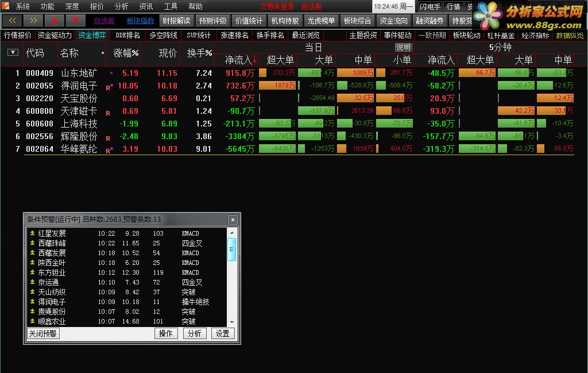Image resolution: width=588 pixels, height=373 pixels.
Task: Click the 融资融券 toolbar button
Action: pos(430,21)
